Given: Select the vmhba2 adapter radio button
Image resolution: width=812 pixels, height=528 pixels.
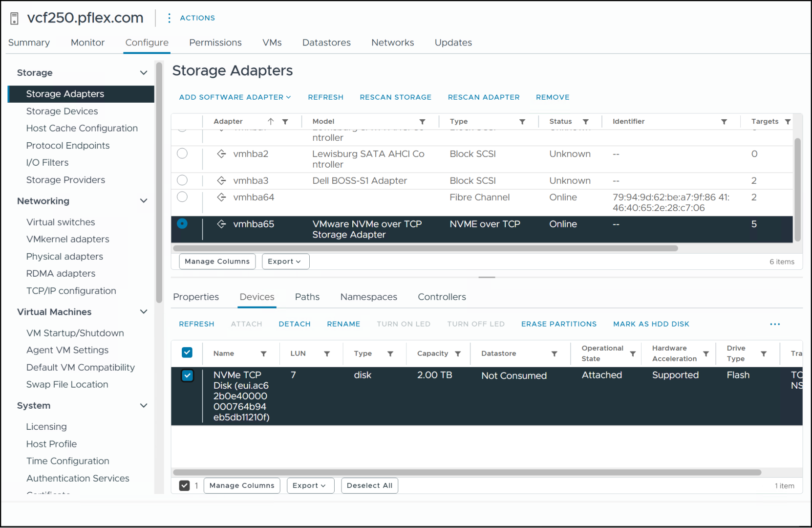Looking at the screenshot, I should (x=182, y=154).
